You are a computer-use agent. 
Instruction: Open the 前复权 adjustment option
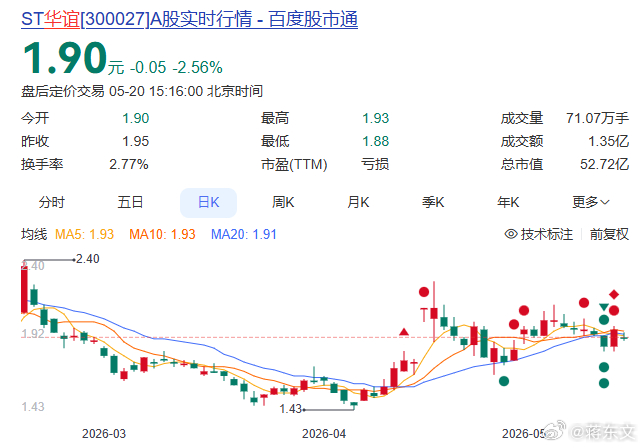(x=609, y=234)
